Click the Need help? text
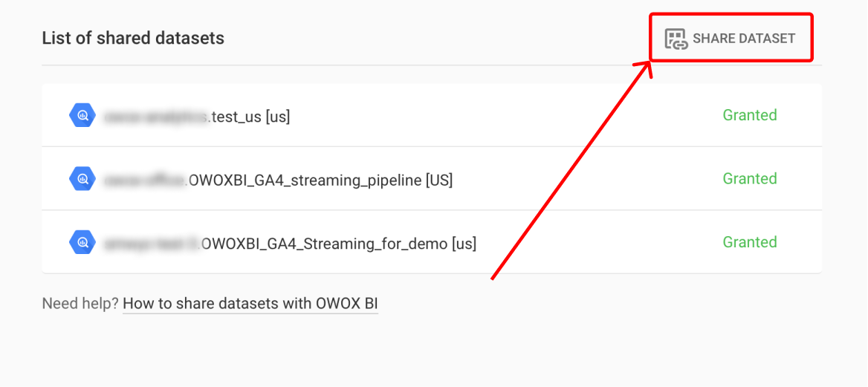This screenshot has width=868, height=387. pos(80,304)
